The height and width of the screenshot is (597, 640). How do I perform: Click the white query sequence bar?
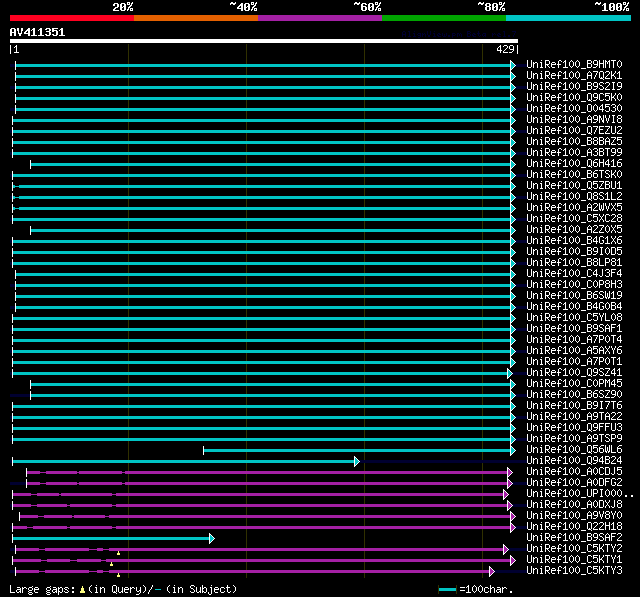click(264, 41)
